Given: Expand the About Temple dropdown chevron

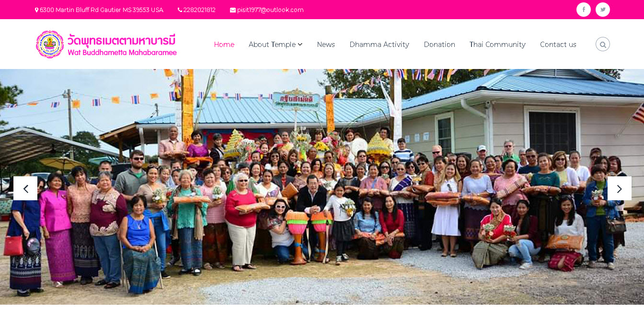Looking at the screenshot, I should click(x=300, y=45).
